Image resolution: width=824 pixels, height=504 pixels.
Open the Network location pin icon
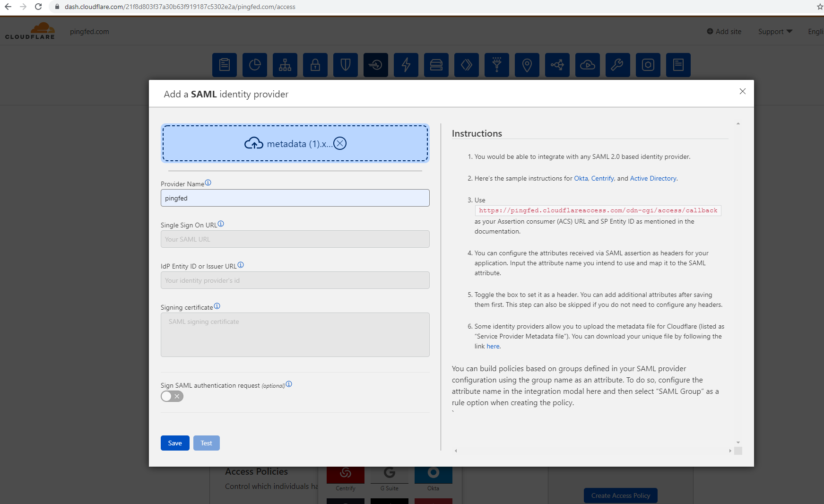click(527, 65)
